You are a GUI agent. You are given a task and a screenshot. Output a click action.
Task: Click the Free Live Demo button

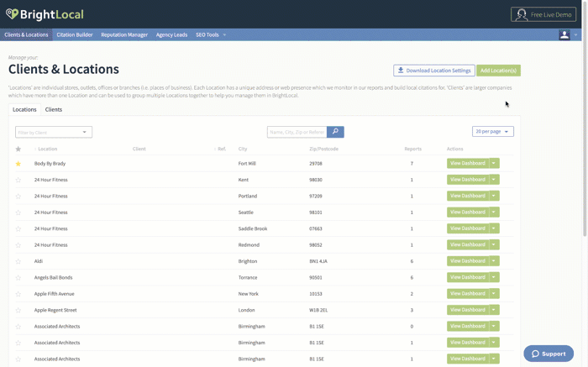coord(543,14)
